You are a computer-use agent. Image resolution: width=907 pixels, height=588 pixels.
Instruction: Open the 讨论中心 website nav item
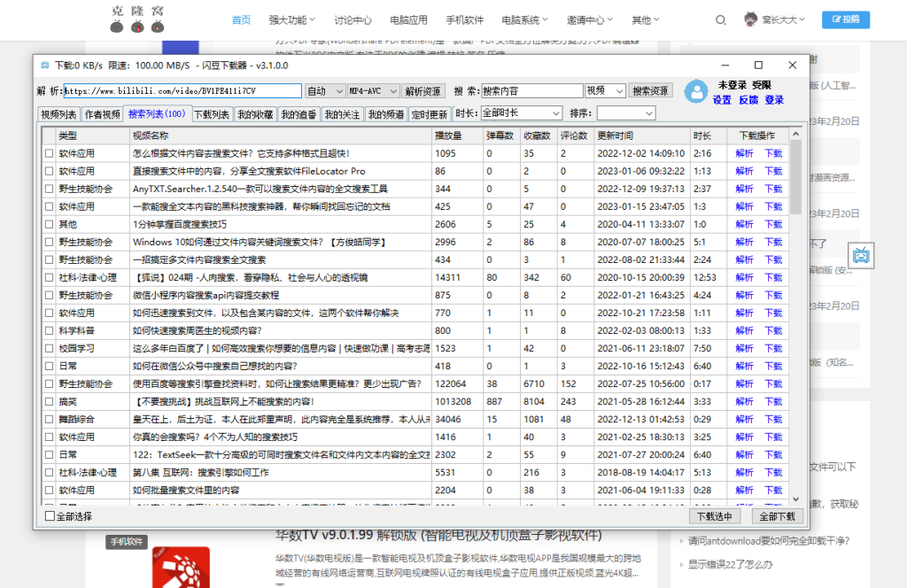(x=353, y=20)
